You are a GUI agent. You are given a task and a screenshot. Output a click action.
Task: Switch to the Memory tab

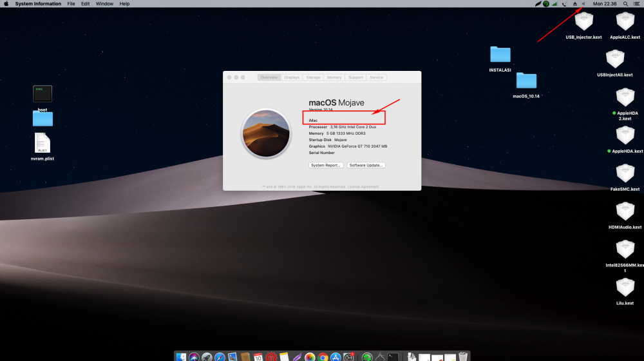tap(334, 77)
